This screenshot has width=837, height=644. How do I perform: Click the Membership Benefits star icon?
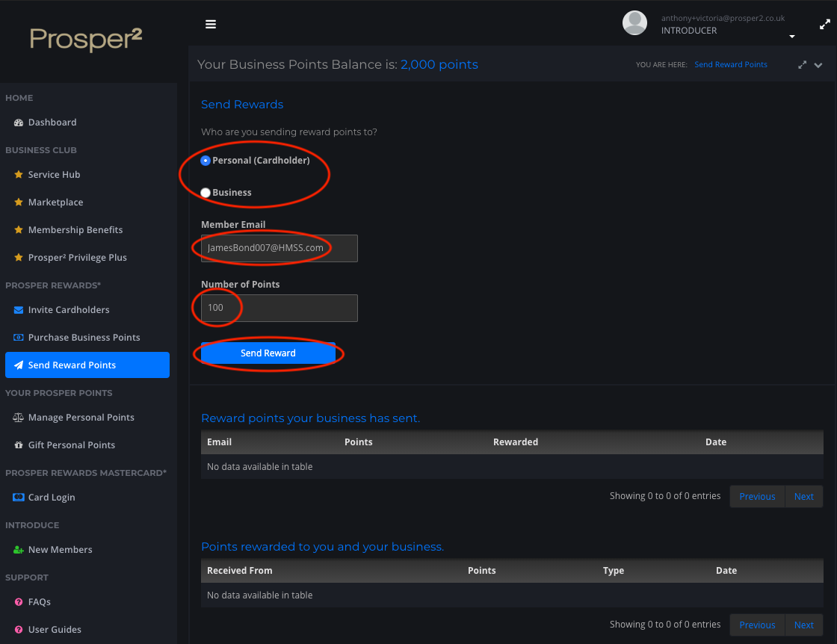click(19, 230)
